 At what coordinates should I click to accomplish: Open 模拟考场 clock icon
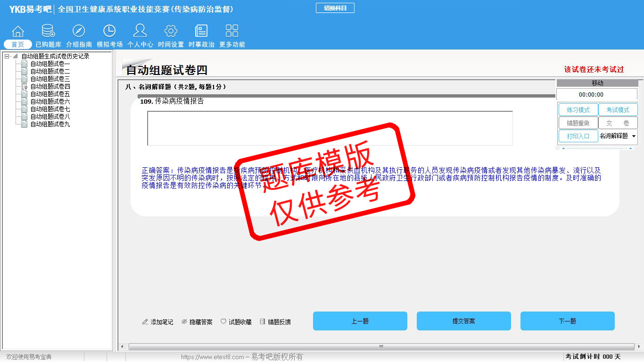(109, 31)
